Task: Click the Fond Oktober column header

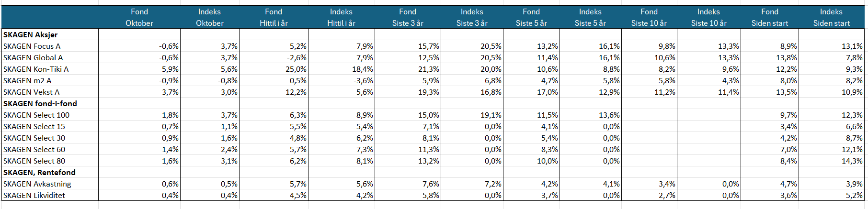Action: [139, 17]
